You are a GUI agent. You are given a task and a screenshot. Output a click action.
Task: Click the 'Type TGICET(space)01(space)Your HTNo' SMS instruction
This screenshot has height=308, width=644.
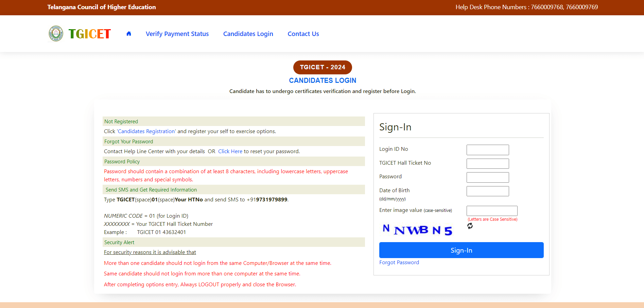pos(196,200)
